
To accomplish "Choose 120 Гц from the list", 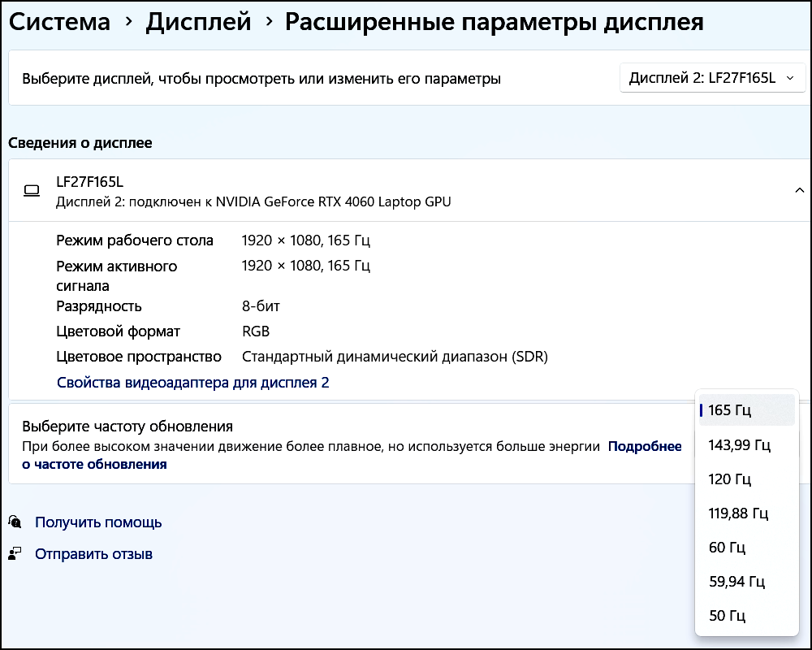I will (x=746, y=479).
